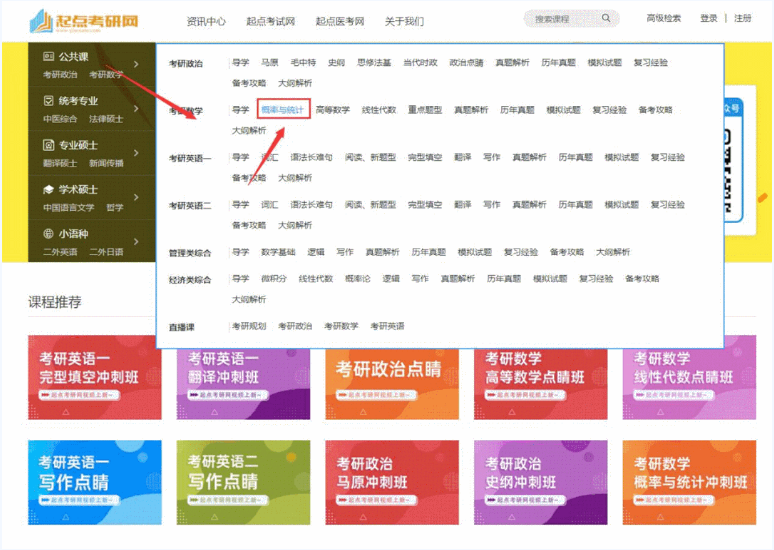
Task: Select 法律硕士 under 统考专业
Action: (x=106, y=119)
